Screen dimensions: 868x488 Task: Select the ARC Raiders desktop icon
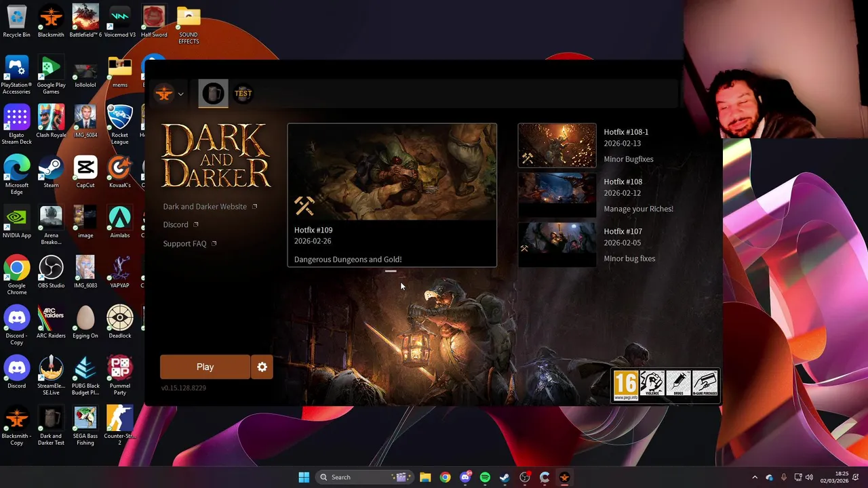tap(51, 322)
